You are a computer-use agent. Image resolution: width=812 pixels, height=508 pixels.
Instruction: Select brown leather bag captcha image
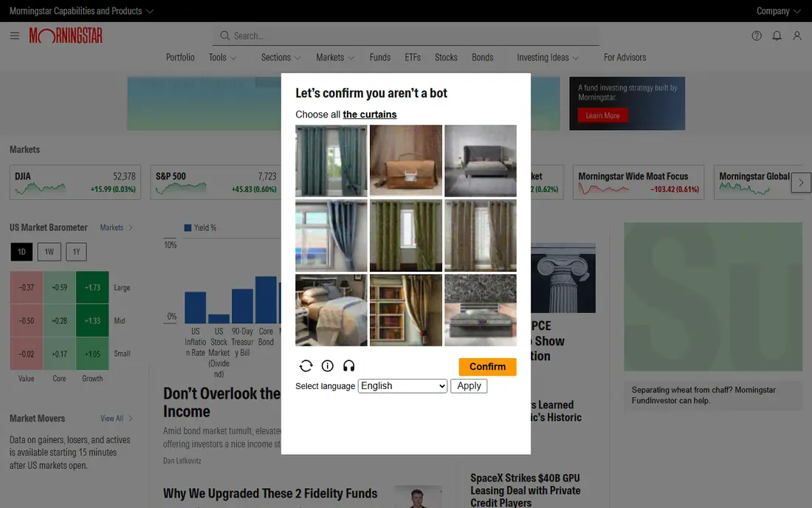[406, 160]
